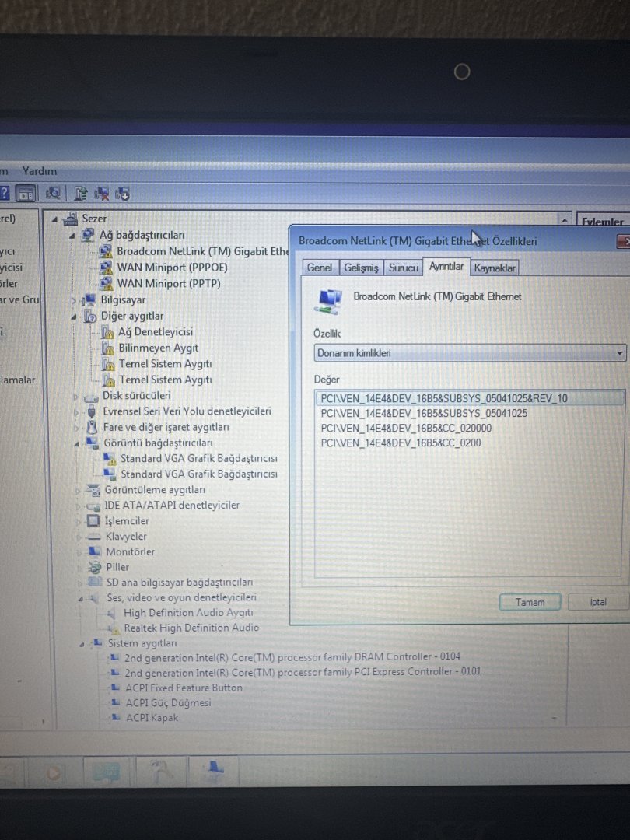
Task: Select the Bilinmeyen Aygıt warning device
Action: [x=158, y=348]
